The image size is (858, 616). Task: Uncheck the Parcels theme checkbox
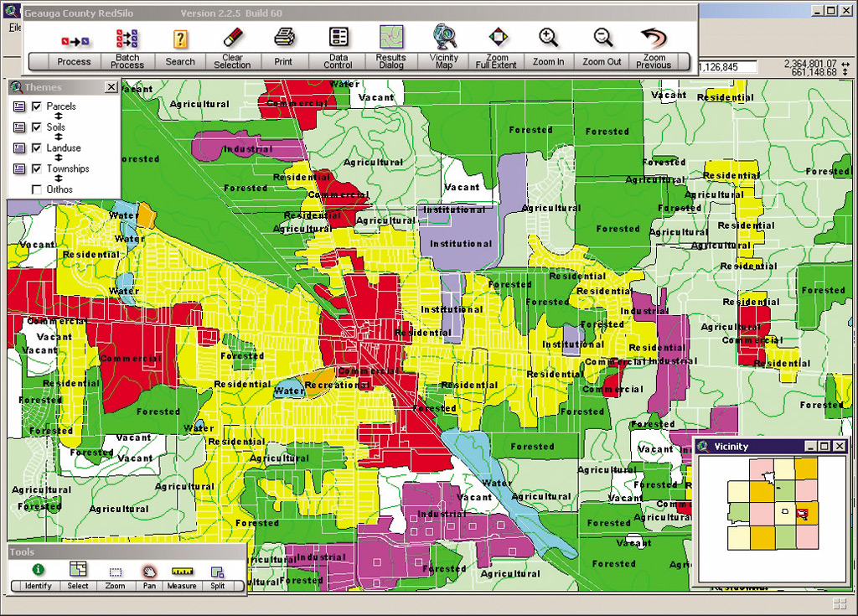click(x=37, y=106)
